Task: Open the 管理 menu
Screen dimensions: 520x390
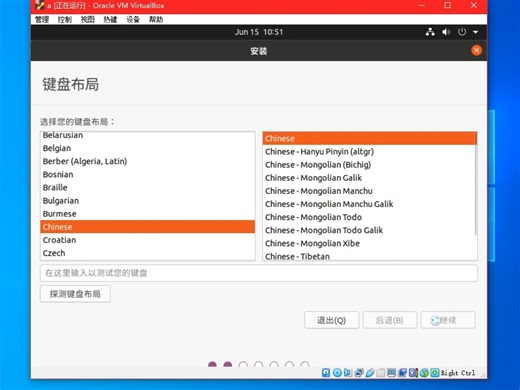Action: (x=42, y=20)
